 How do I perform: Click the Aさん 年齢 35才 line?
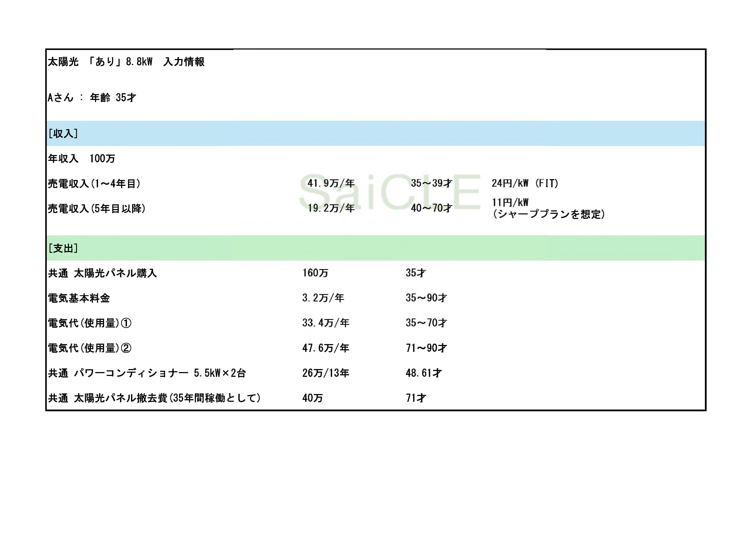92,97
